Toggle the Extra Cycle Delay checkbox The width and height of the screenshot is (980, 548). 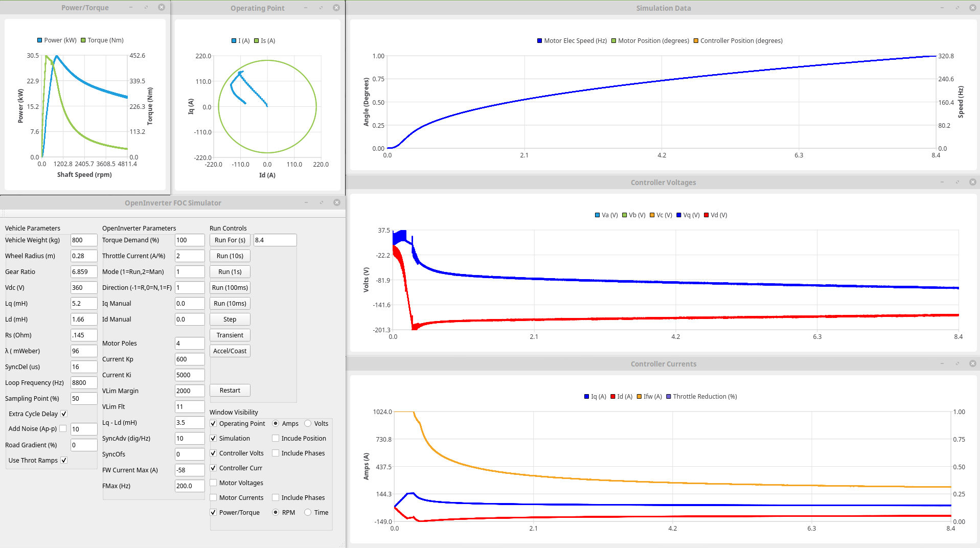(x=64, y=414)
